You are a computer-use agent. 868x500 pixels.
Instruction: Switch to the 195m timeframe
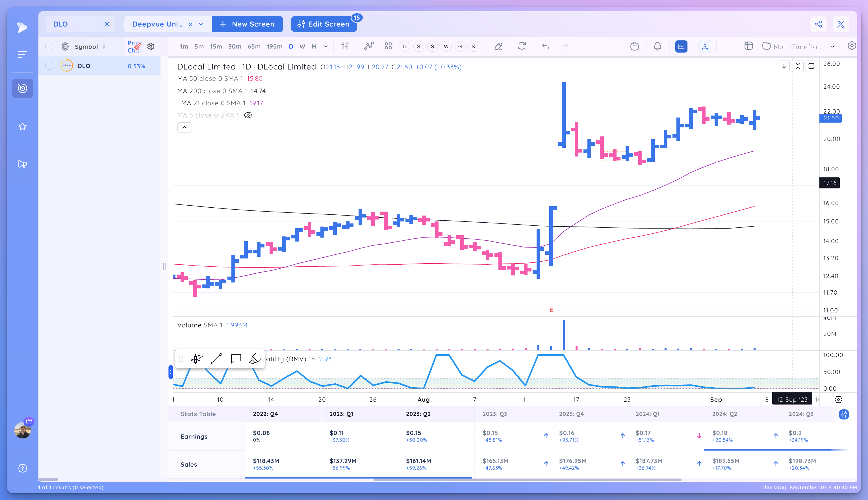[274, 46]
